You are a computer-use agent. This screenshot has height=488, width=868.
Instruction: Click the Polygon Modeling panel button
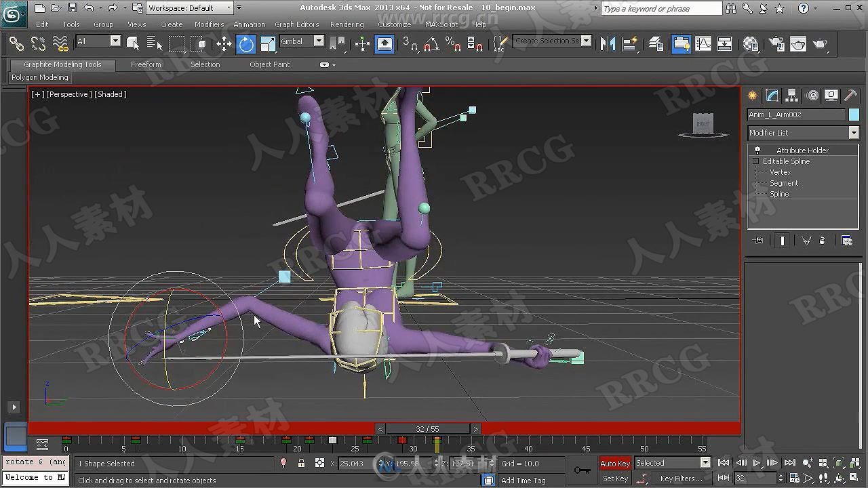[x=40, y=77]
